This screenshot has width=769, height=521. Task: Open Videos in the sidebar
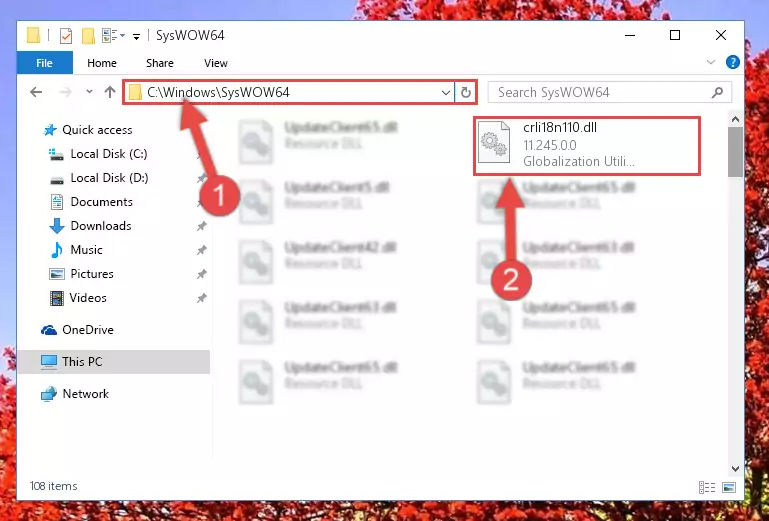[88, 298]
